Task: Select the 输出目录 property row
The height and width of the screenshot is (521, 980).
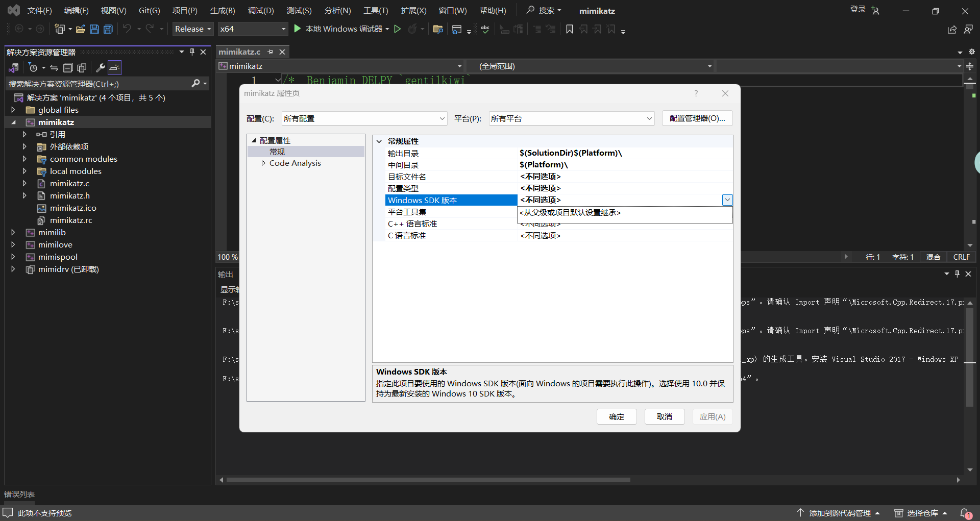Action: pos(559,153)
